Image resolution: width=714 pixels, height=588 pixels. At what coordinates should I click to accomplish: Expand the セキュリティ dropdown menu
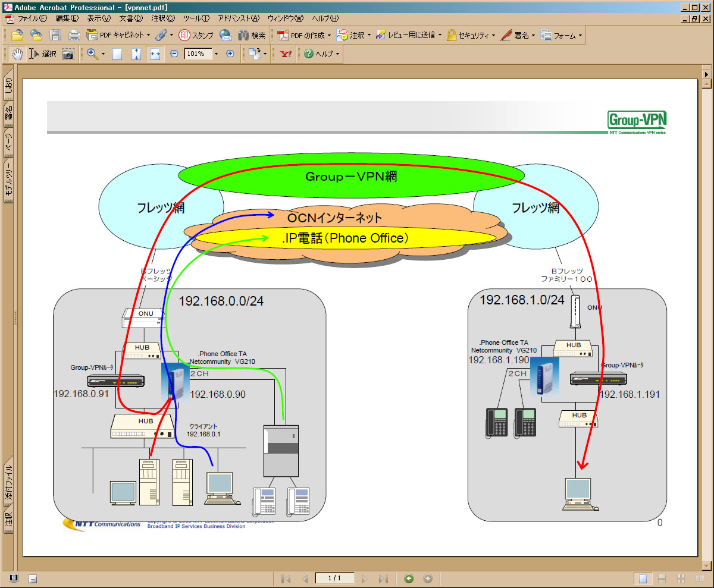click(x=471, y=35)
